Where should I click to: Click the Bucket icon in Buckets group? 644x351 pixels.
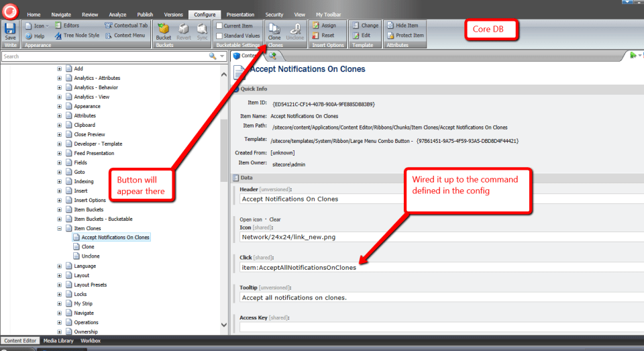(x=163, y=32)
